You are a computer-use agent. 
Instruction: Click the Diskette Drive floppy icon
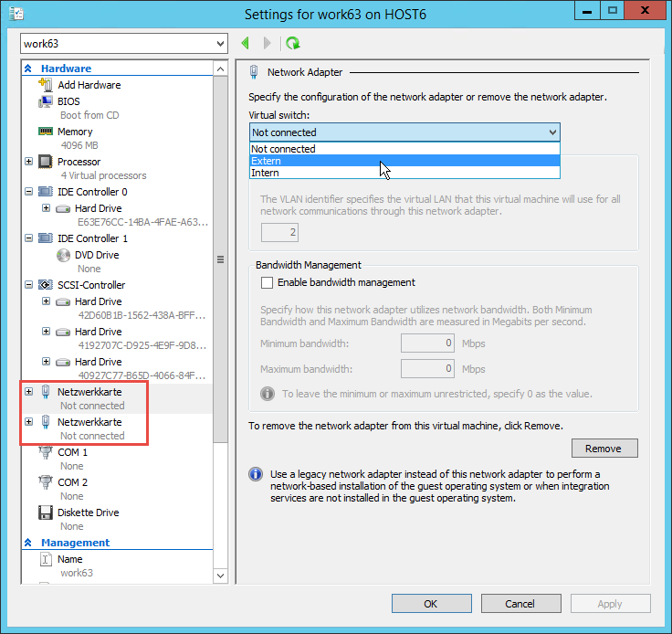[x=46, y=512]
